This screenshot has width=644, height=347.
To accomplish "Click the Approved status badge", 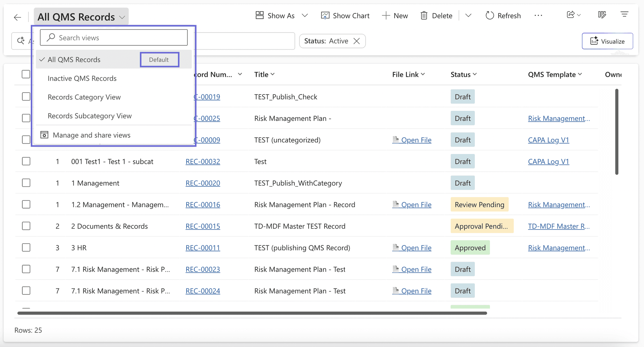I will [470, 248].
